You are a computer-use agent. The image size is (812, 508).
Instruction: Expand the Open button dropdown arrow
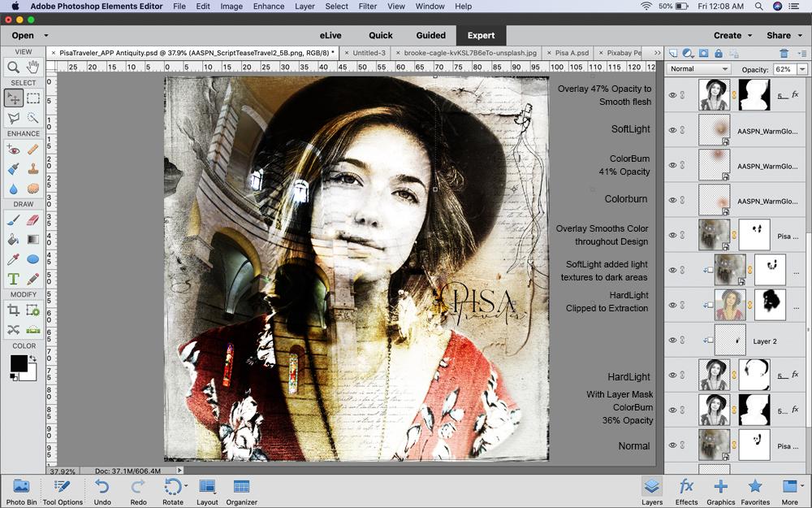46,35
